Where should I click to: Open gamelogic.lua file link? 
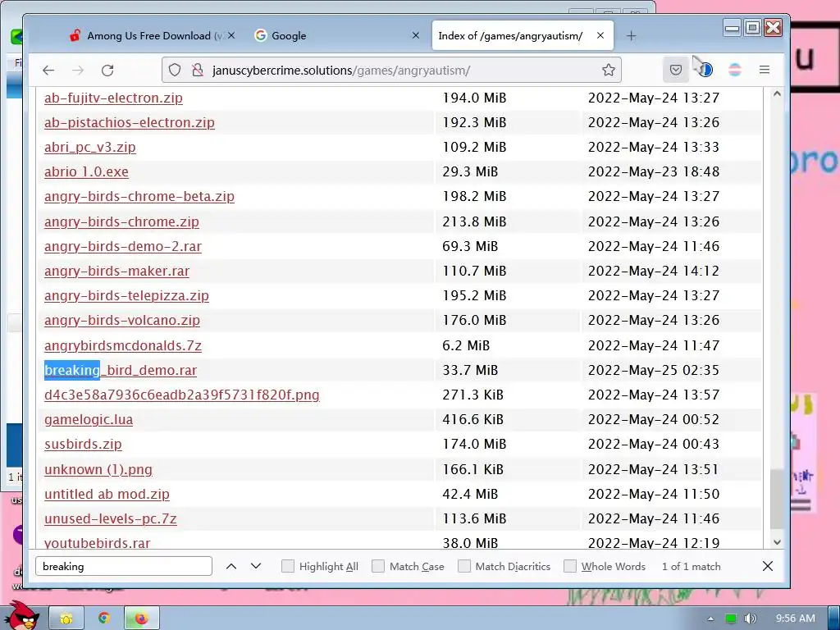pyautogui.click(x=89, y=419)
